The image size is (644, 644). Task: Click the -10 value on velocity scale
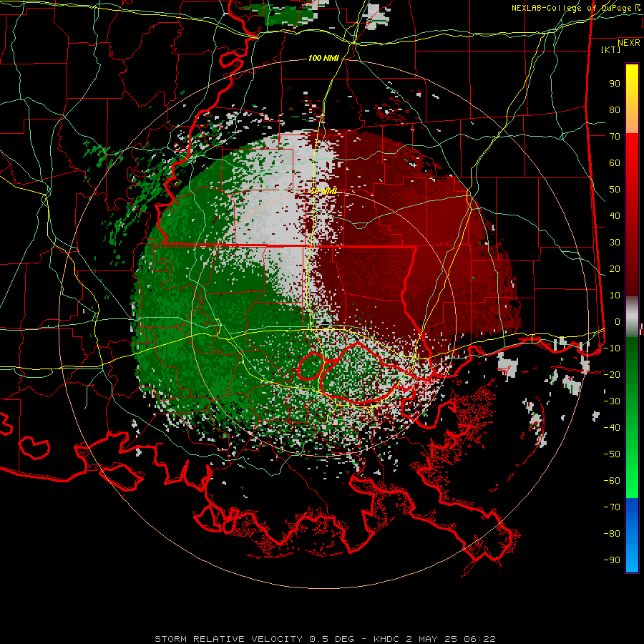click(x=612, y=348)
